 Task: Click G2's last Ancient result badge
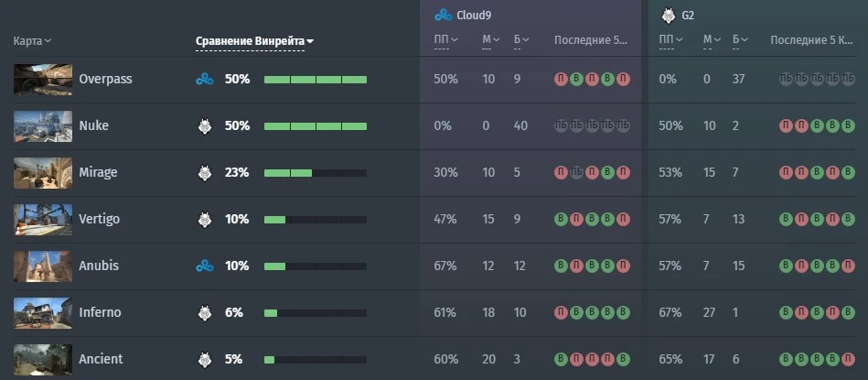[x=848, y=359]
